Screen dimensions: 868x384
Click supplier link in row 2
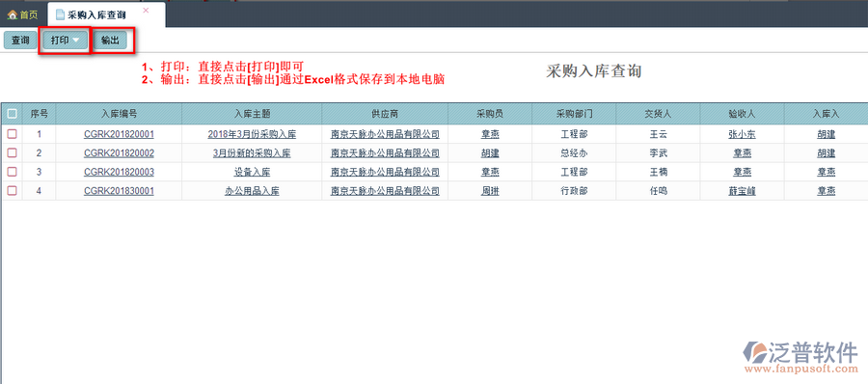[385, 153]
